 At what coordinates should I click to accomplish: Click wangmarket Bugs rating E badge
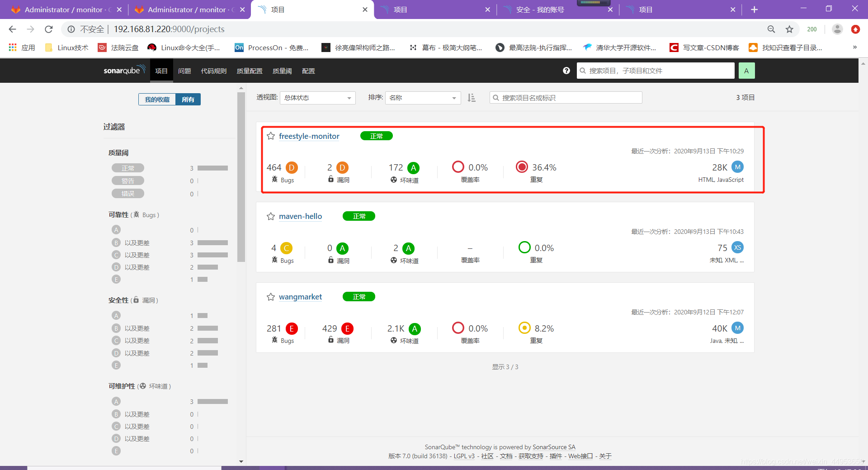pyautogui.click(x=292, y=329)
